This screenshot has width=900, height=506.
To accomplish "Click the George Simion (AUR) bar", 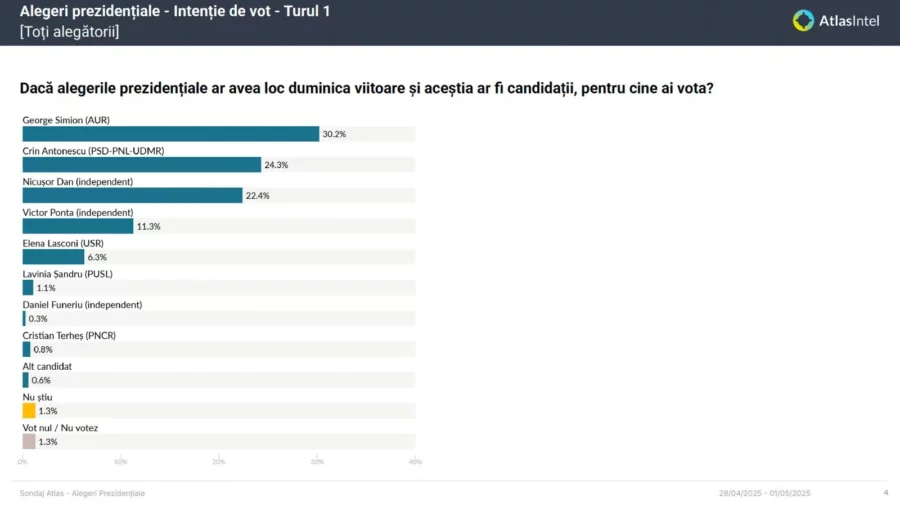I will click(x=170, y=134).
